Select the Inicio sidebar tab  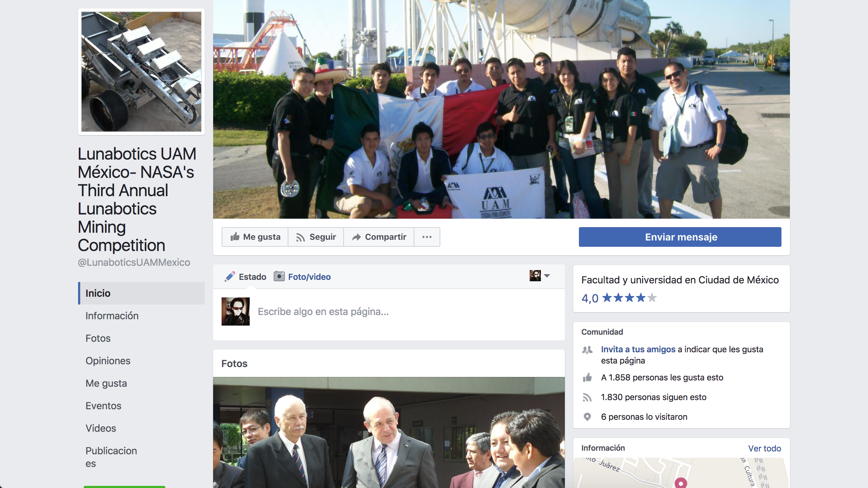[x=141, y=293]
